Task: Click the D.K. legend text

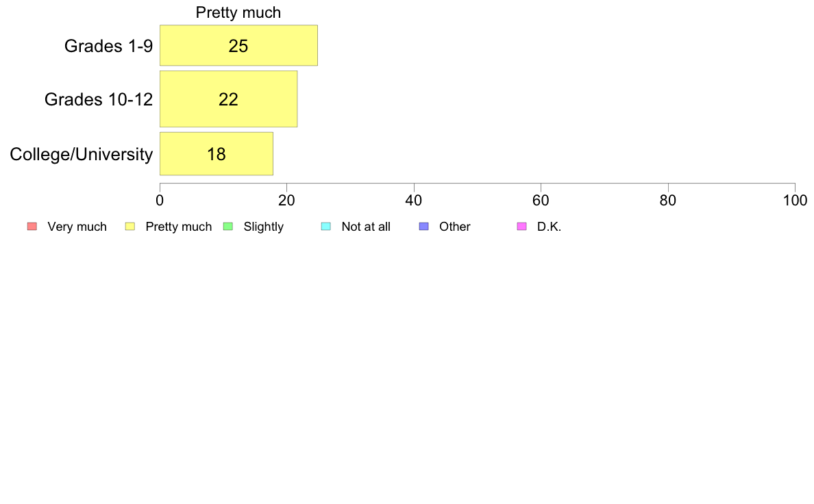Action: click(x=550, y=227)
